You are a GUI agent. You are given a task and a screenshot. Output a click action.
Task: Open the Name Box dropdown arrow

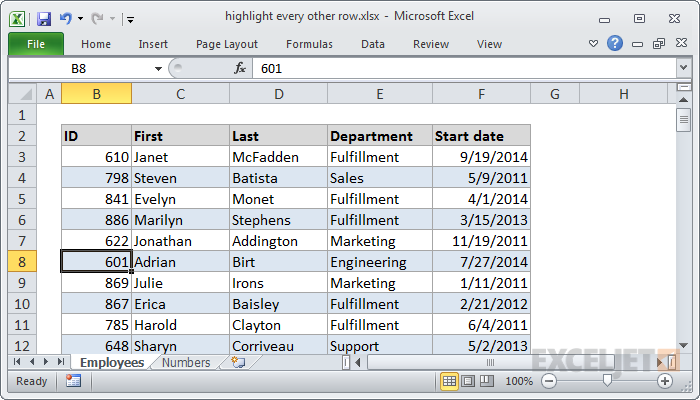158,69
